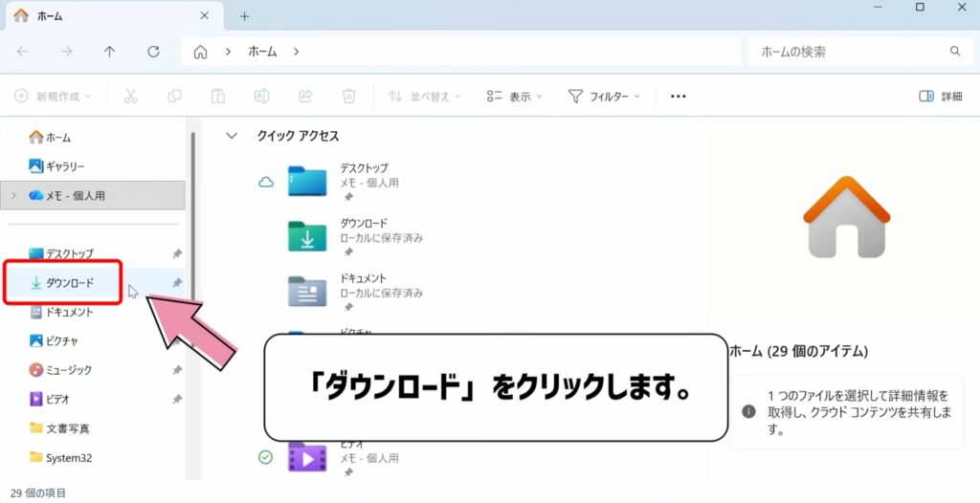The width and height of the screenshot is (980, 503).
Task: Open ギャラリー in the navigation pane
Action: [x=56, y=166]
